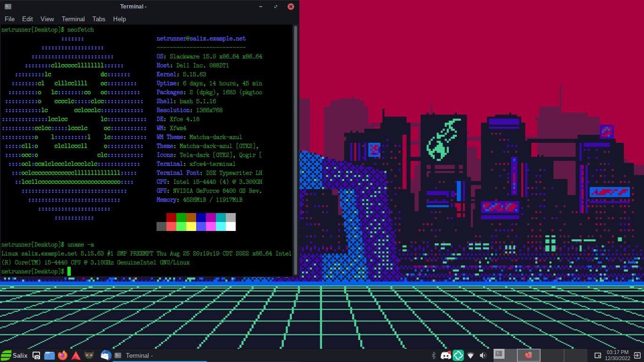Click the 'GPU: NVIDIA GeForce 8400 GS' line
Image resolution: width=644 pixels, height=362 pixels.
[209, 191]
